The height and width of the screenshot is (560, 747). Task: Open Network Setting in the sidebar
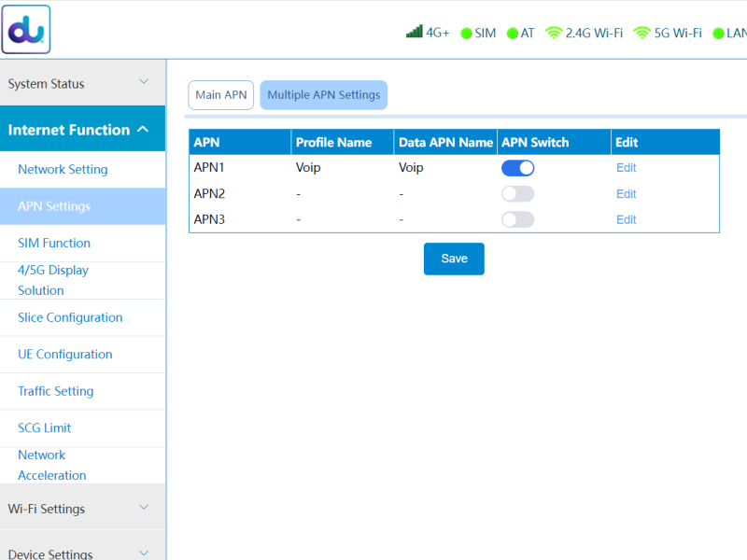pyautogui.click(x=63, y=170)
